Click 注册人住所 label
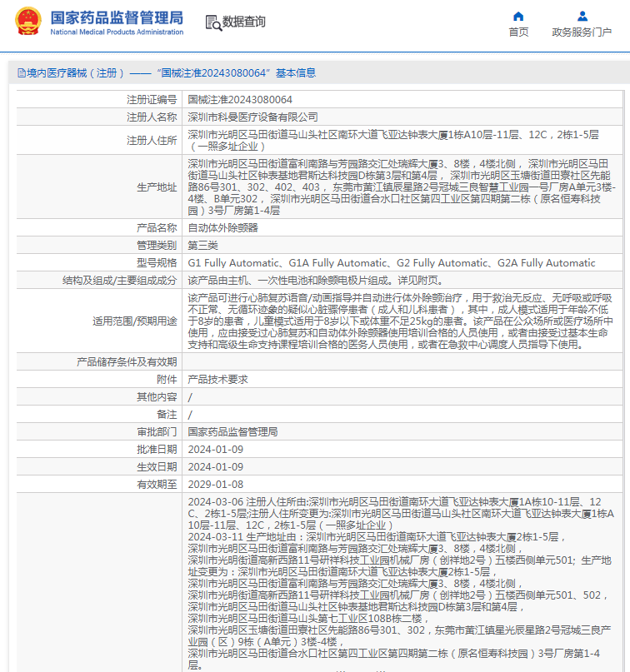 tap(152, 140)
